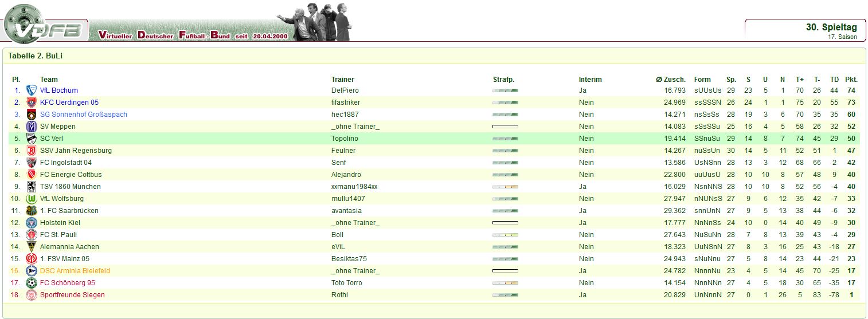Open Sportfreunde Siegen team page

pyautogui.click(x=72, y=295)
